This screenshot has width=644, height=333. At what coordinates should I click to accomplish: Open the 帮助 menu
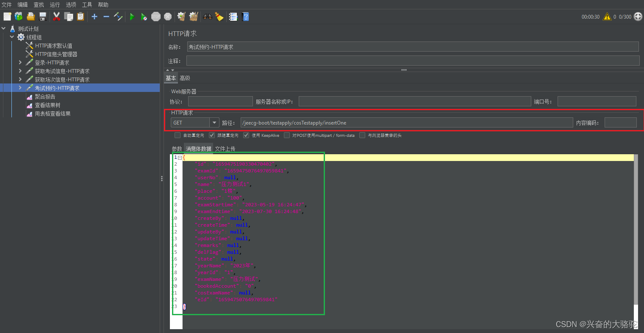(x=103, y=5)
